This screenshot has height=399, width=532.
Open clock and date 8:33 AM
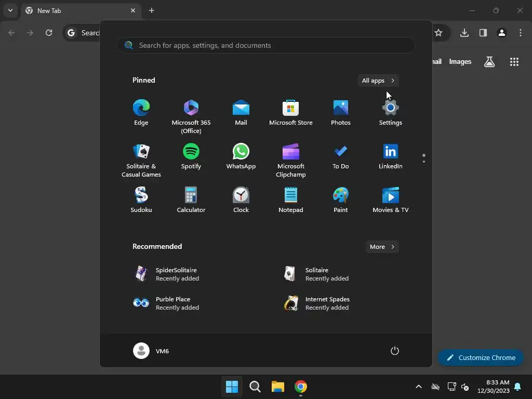[x=494, y=387]
